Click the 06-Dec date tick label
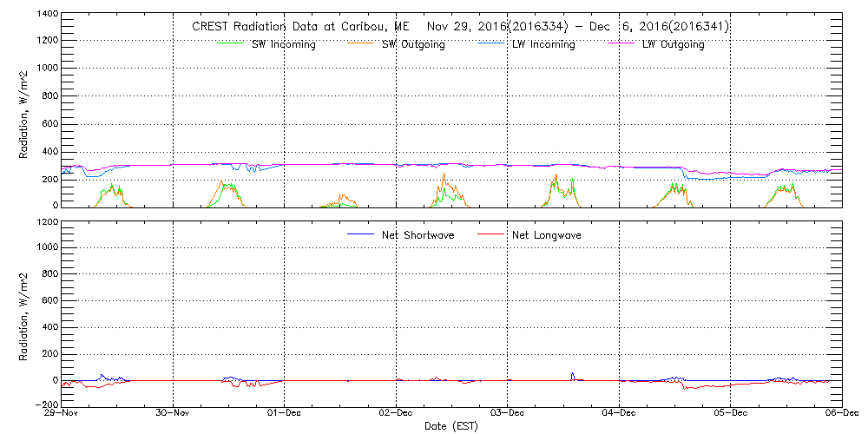Viewport: 868px width, 434px height. coord(842,413)
